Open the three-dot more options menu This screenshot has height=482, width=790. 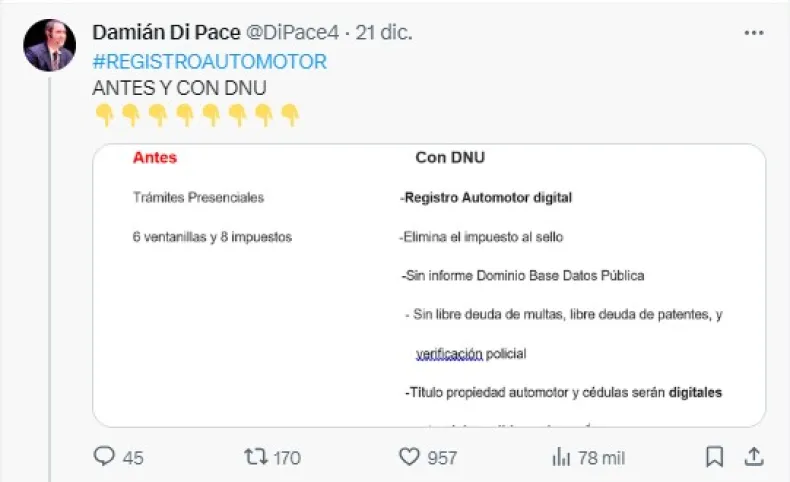(x=754, y=33)
